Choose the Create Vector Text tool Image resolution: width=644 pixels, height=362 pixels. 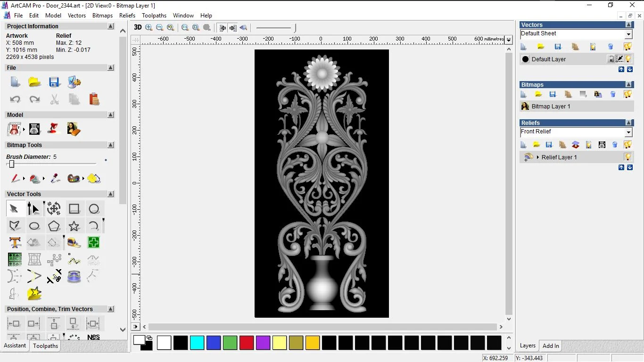(15, 243)
